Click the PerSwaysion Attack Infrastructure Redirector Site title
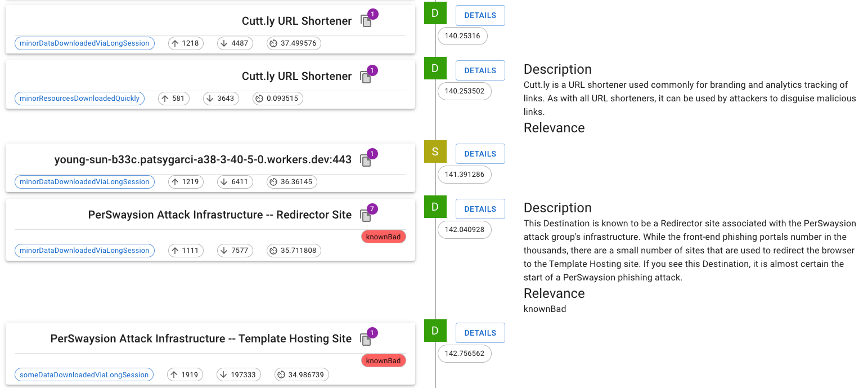Viewport: 868px width, 388px height. pos(219,215)
